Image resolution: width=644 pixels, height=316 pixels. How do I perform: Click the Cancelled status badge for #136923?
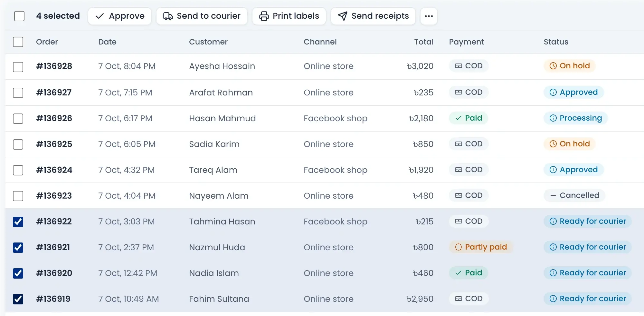(574, 195)
